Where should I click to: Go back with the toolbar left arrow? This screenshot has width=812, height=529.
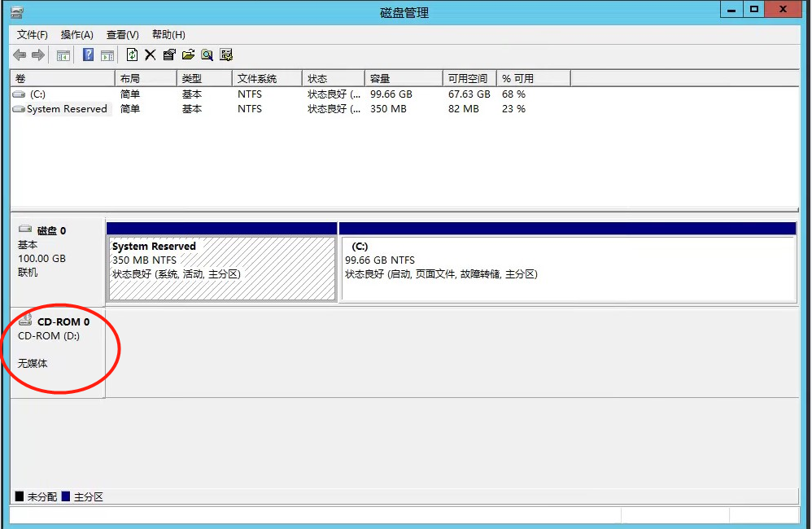click(x=20, y=55)
